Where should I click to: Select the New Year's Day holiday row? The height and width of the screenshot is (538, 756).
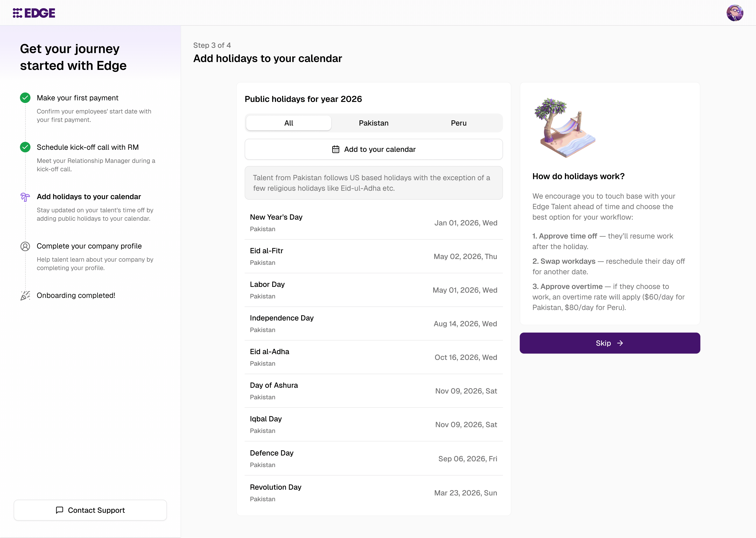pos(373,223)
